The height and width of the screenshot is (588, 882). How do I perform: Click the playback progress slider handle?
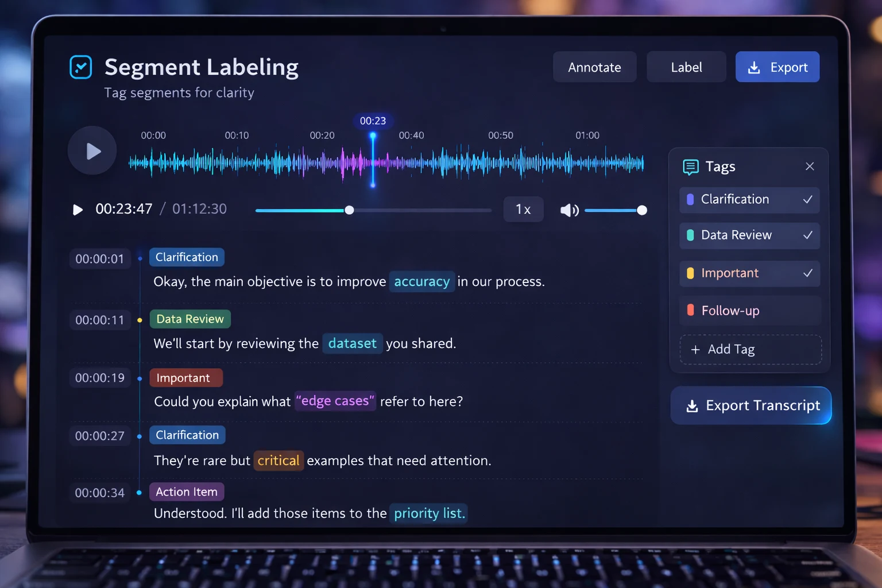[x=349, y=210]
